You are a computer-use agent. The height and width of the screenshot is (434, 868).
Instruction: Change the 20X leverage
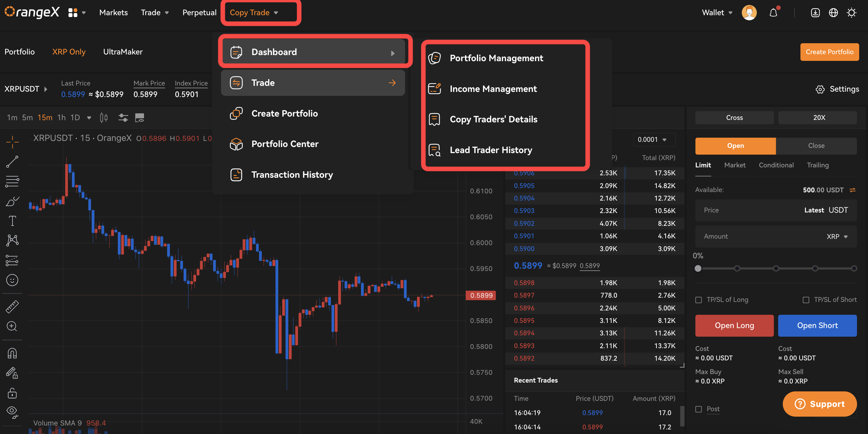pyautogui.click(x=817, y=117)
